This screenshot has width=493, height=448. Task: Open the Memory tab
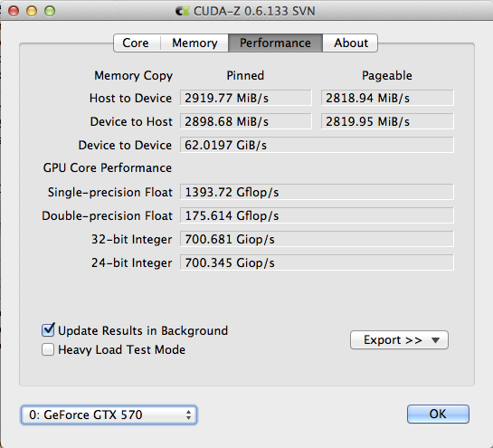(194, 43)
